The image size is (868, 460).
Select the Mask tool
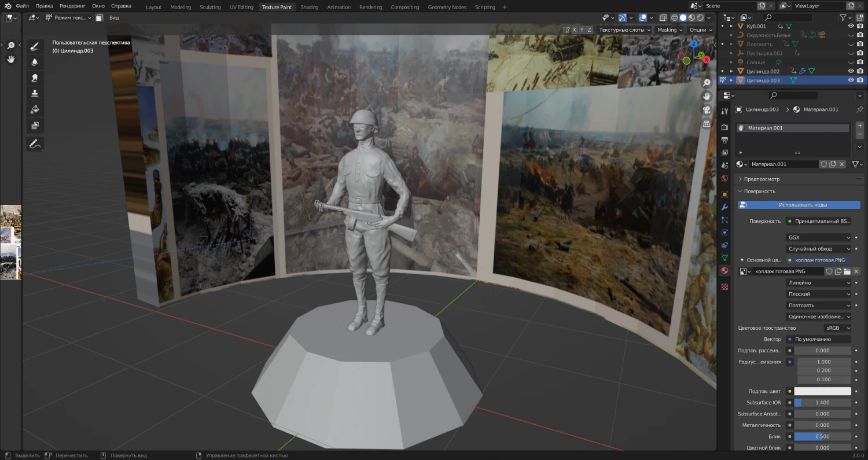tap(35, 125)
